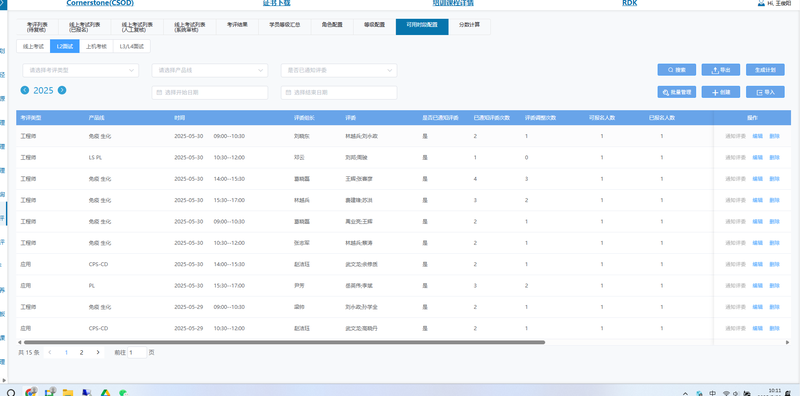Click the 操作 column header
The height and width of the screenshot is (396, 800).
[x=752, y=118]
